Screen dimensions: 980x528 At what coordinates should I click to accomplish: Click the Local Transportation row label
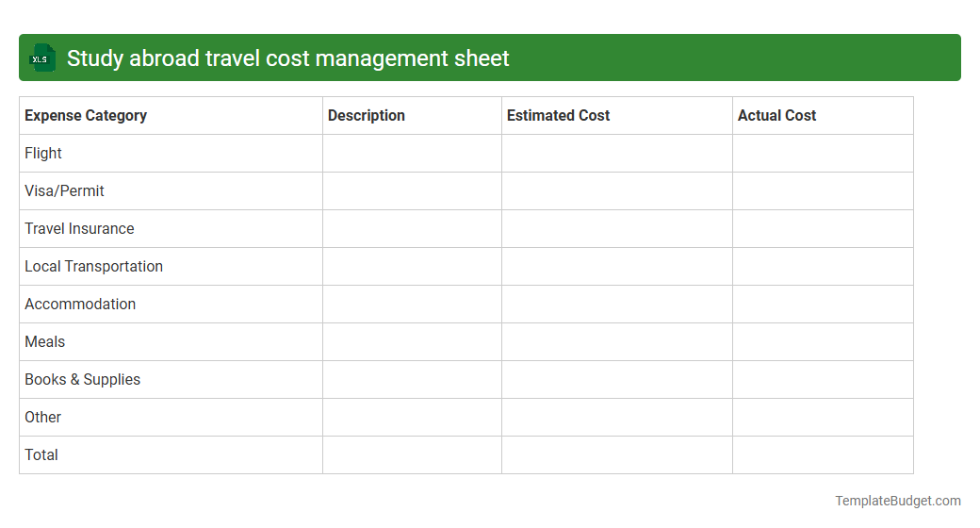pos(93,267)
